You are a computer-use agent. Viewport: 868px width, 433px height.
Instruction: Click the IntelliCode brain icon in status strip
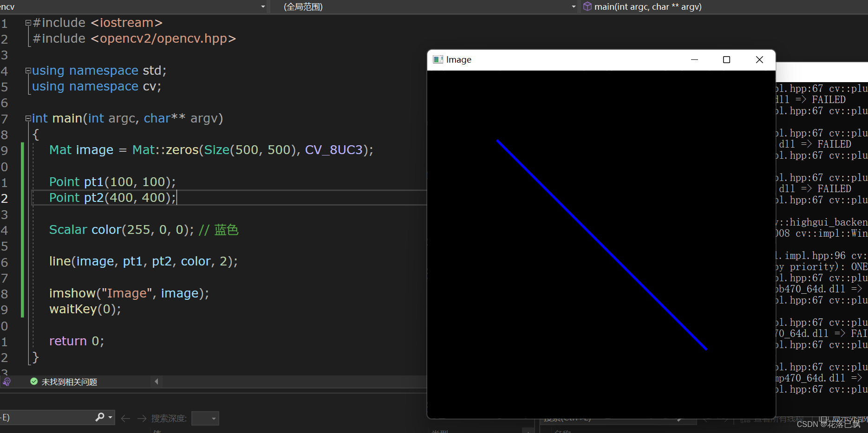[x=7, y=381]
